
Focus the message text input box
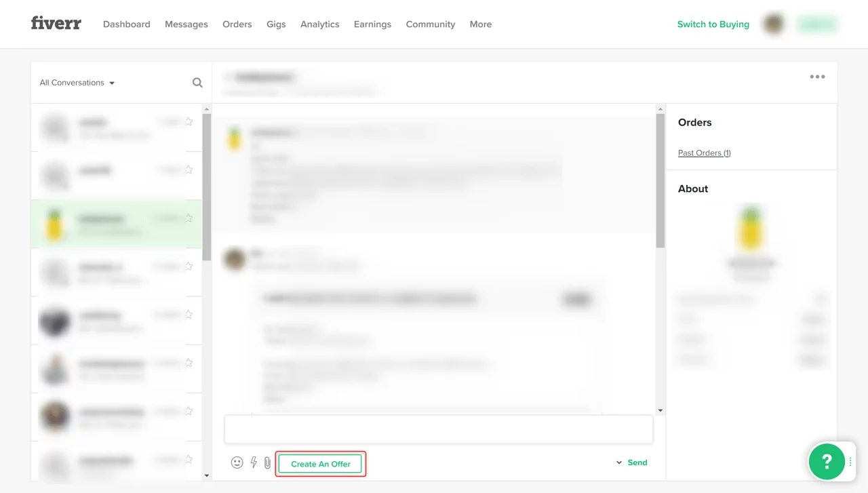(438, 429)
